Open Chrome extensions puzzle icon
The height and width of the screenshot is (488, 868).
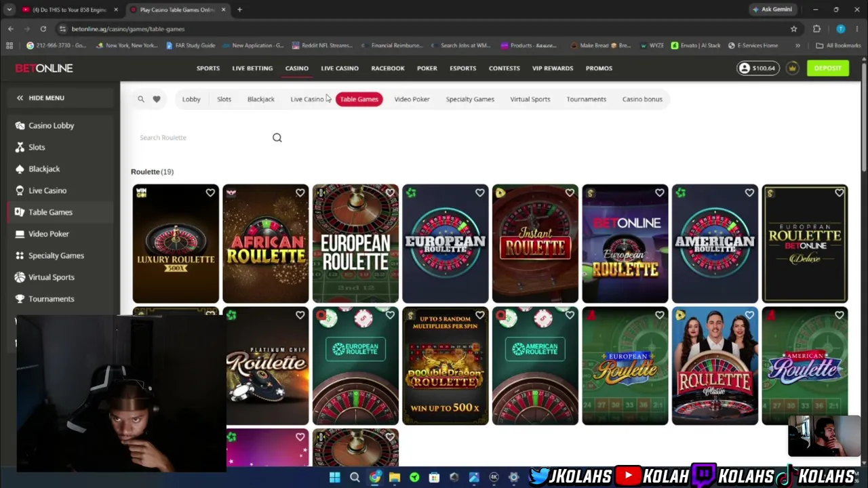click(816, 29)
